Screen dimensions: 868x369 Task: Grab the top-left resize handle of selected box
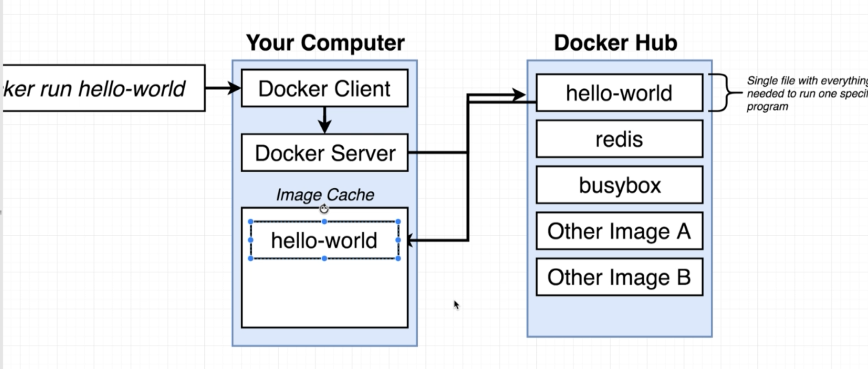click(251, 221)
